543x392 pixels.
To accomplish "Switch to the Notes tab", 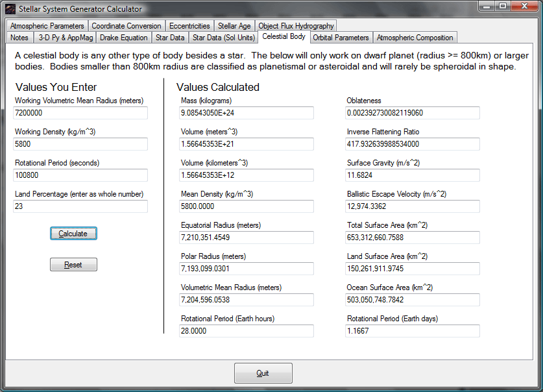I will 19,38.
